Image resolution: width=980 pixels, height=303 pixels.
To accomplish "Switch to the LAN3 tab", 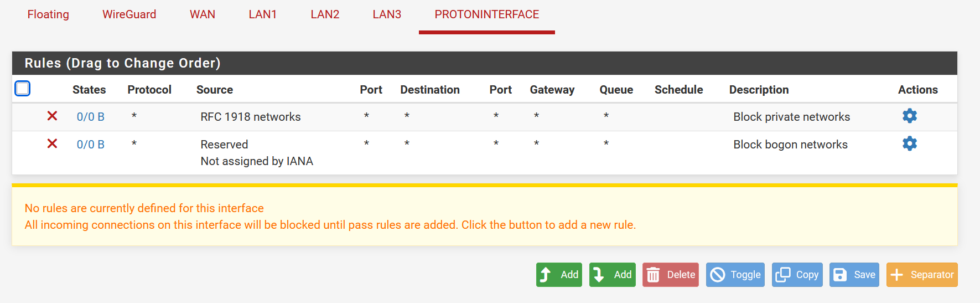I will tap(387, 14).
